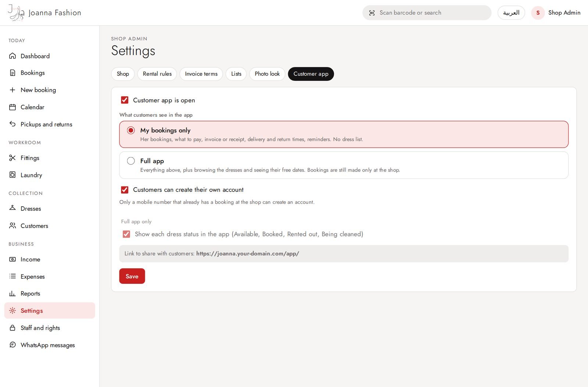Click the Customers people icon

12,225
